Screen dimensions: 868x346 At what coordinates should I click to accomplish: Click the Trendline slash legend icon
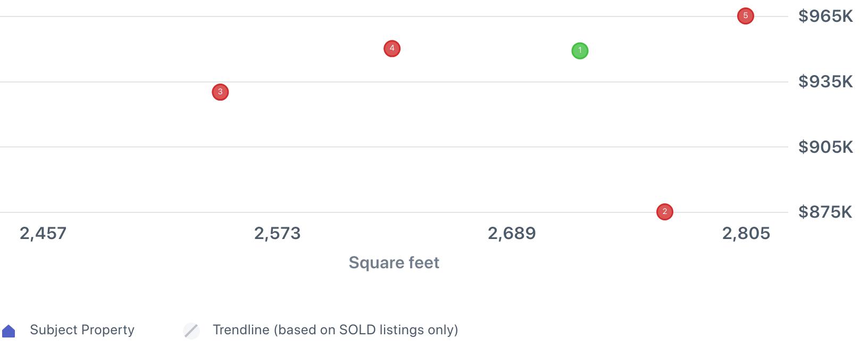[x=191, y=331]
